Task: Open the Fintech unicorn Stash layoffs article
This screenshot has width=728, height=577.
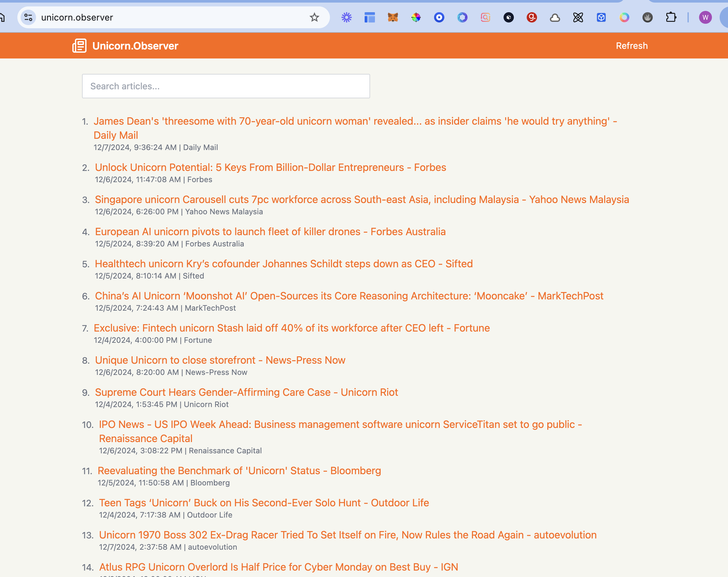Action: (291, 328)
